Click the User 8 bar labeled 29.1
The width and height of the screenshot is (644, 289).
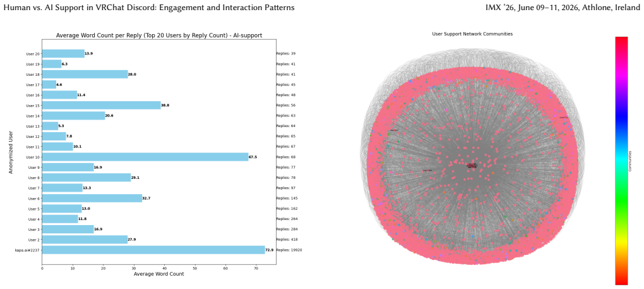tap(86, 178)
